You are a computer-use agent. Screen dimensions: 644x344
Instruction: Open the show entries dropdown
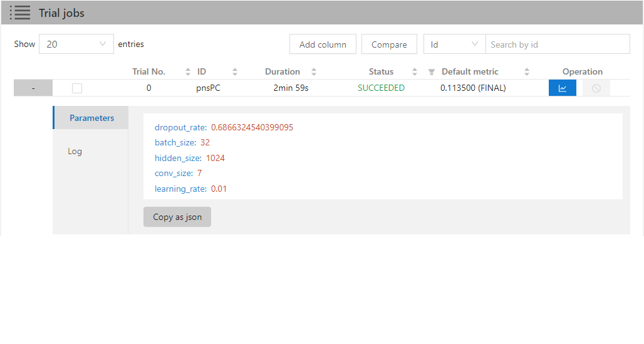(76, 44)
